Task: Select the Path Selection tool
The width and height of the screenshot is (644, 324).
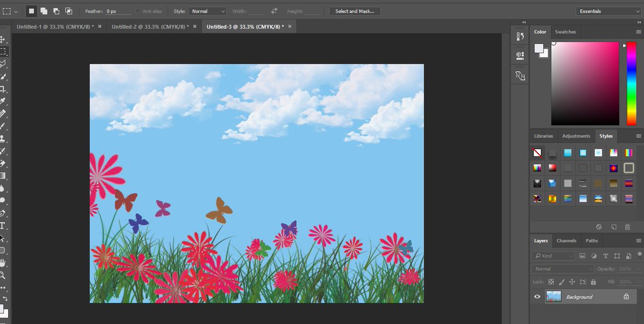Action: (x=3, y=237)
